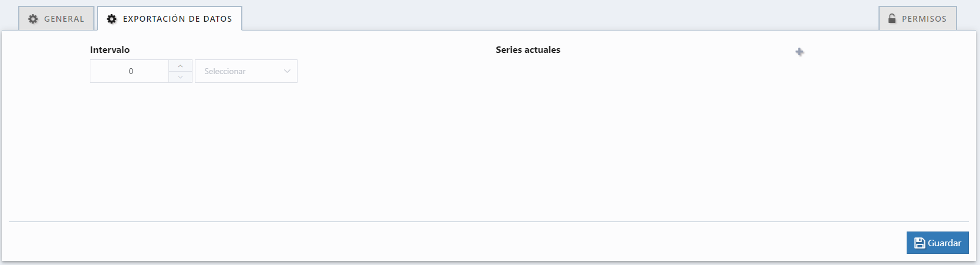The image size is (980, 265).
Task: Open the Seleccionar unit dropdown
Action: (x=246, y=71)
